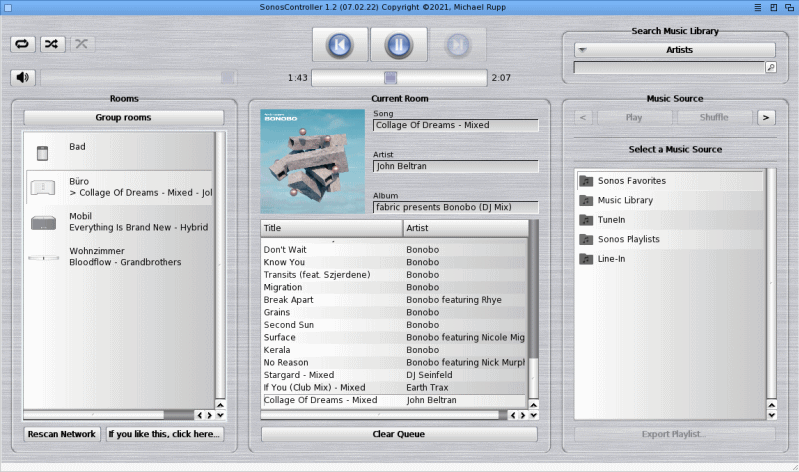The width and height of the screenshot is (799, 472).
Task: Click the Line-In folder icon
Action: click(586, 259)
